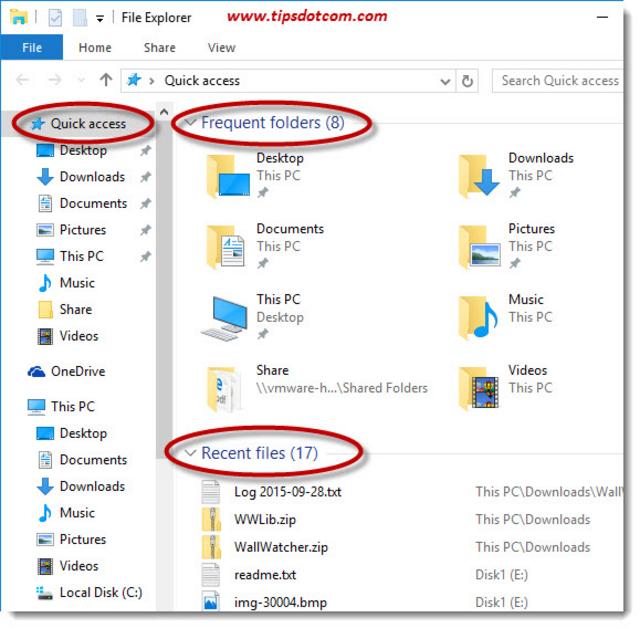Select This PC computer icon in Frequent folders
The image size is (640, 628).
[225, 318]
